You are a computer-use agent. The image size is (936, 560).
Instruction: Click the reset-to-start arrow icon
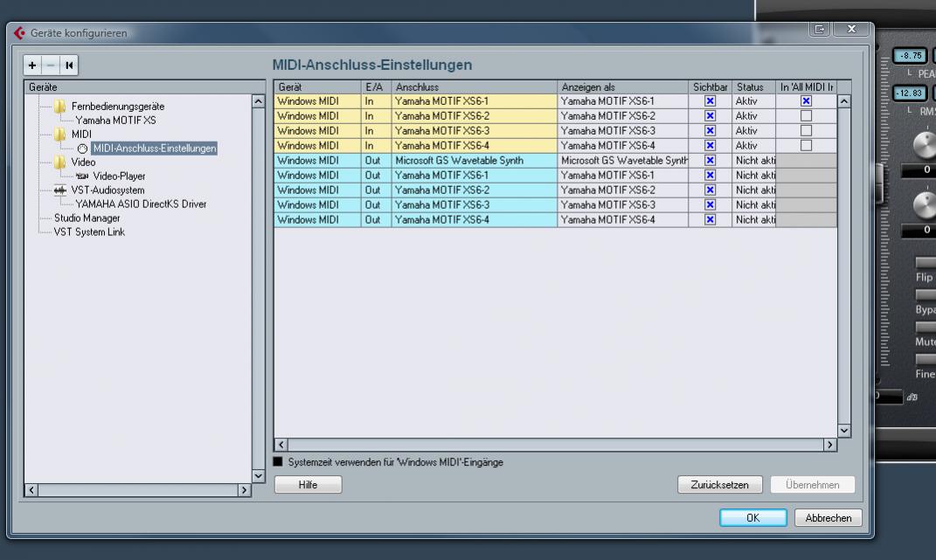(69, 65)
